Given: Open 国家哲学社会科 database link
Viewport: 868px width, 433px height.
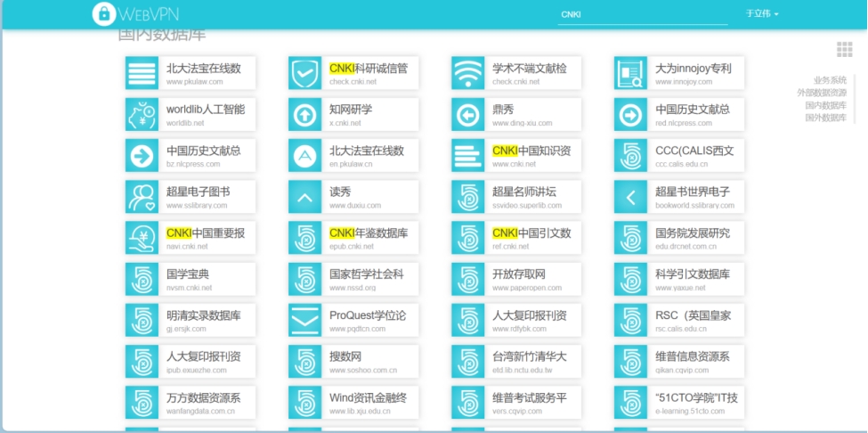Looking at the screenshot, I should pyautogui.click(x=353, y=279).
